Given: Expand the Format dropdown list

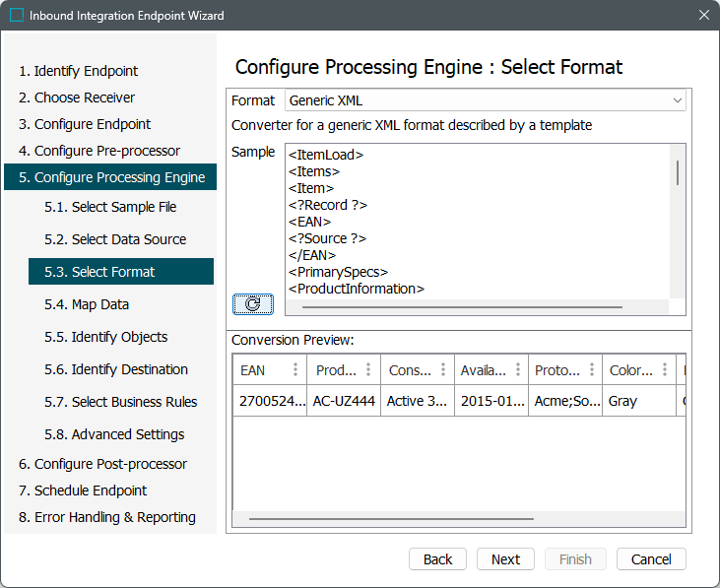Looking at the screenshot, I should [677, 100].
